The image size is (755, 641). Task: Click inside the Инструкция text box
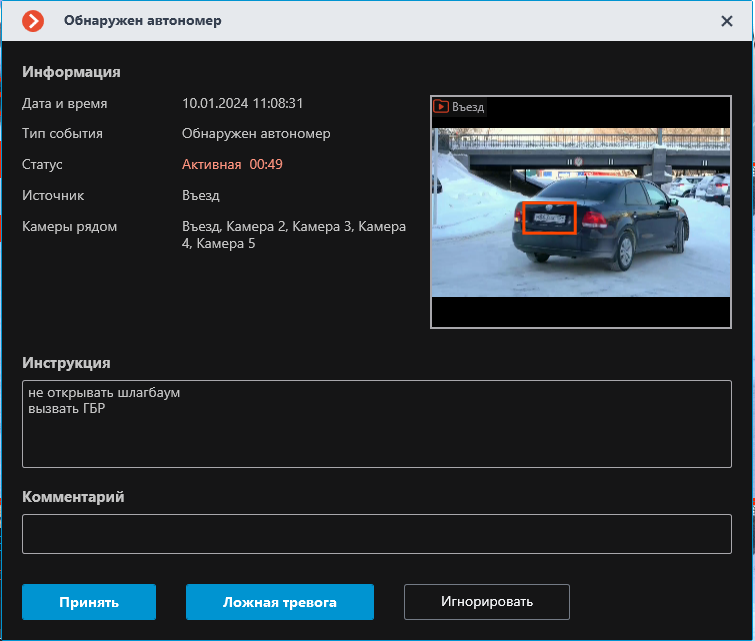pos(376,423)
